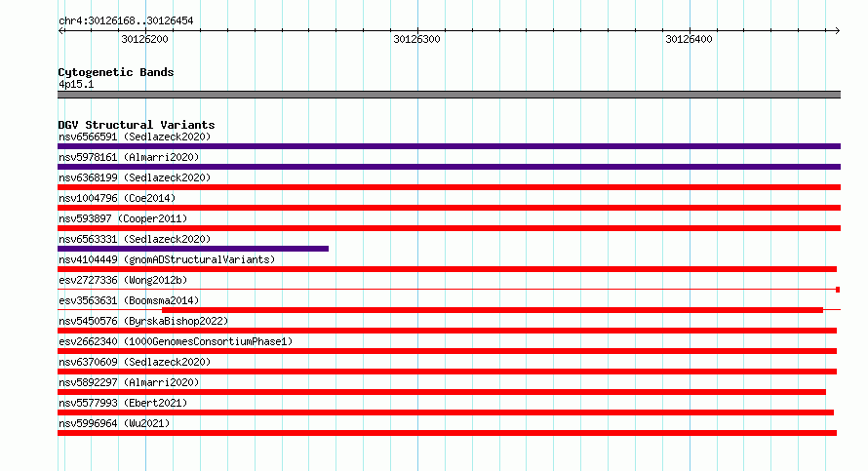868x471 pixels.
Task: Select variant label nsv6370609 (Sedlazeck2020)
Action: [x=135, y=362]
